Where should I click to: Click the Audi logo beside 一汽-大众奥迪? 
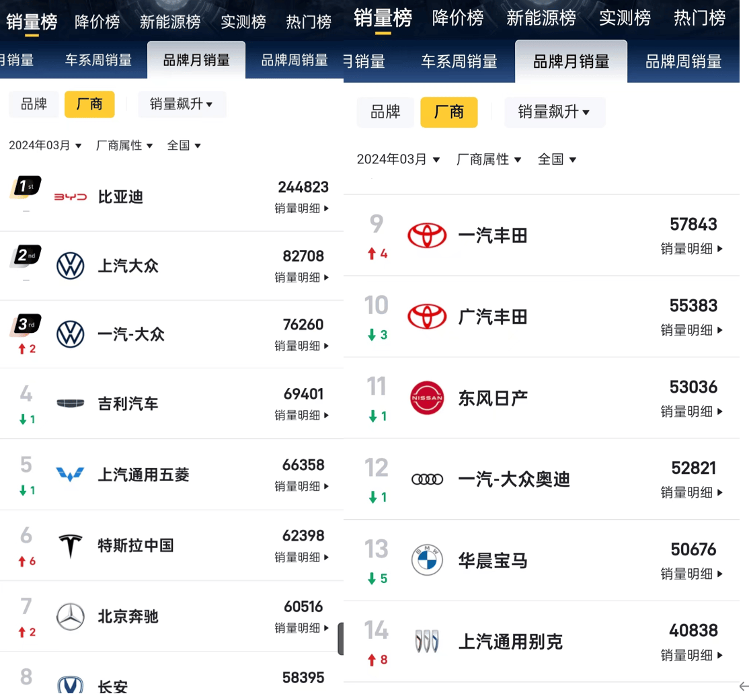427,479
